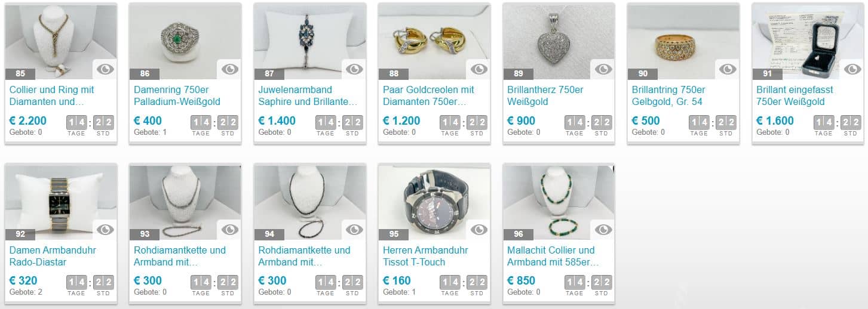Screen dimensions: 868x309
Task: Click the eye icon on Brillantring lot 90
Action: (728, 69)
